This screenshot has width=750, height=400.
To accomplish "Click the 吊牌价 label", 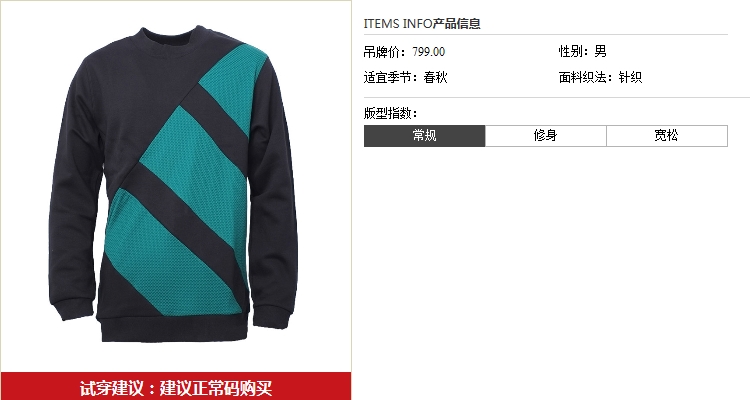I will pos(382,52).
